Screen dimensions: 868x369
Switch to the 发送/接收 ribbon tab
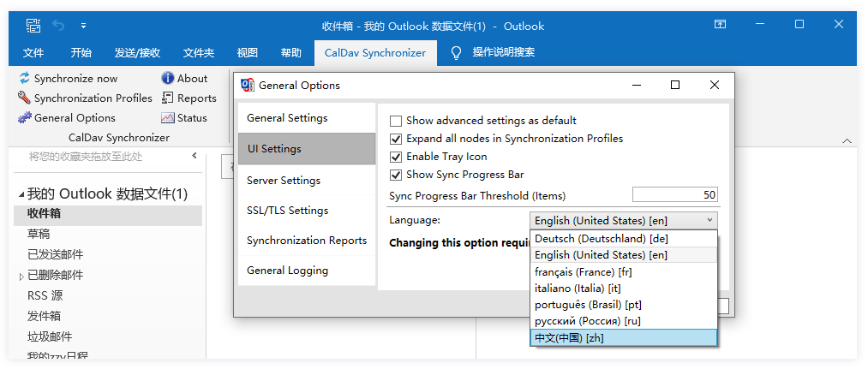click(137, 53)
